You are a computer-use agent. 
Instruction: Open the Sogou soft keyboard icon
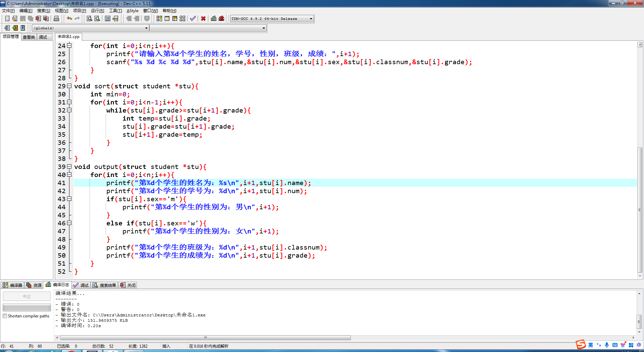tap(615, 345)
